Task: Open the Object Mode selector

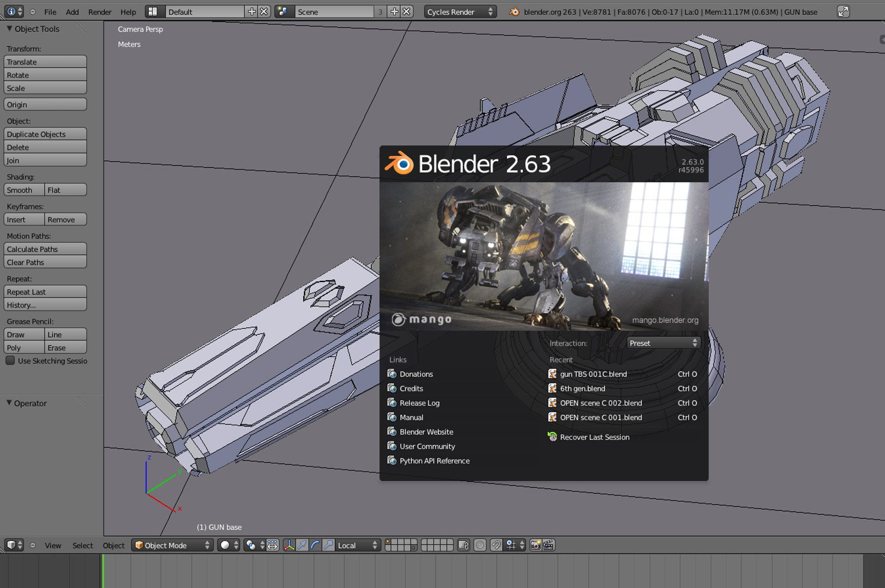Action: point(172,545)
